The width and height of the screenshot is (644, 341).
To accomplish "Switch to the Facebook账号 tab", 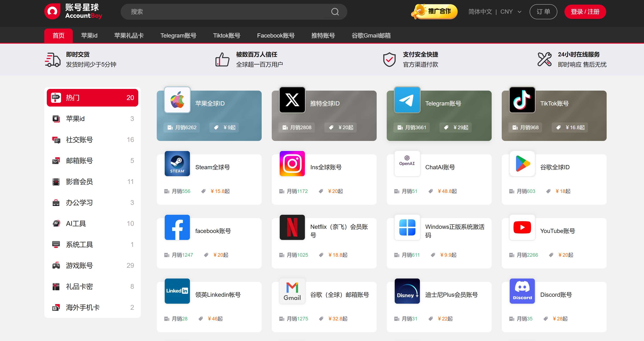I will click(275, 35).
